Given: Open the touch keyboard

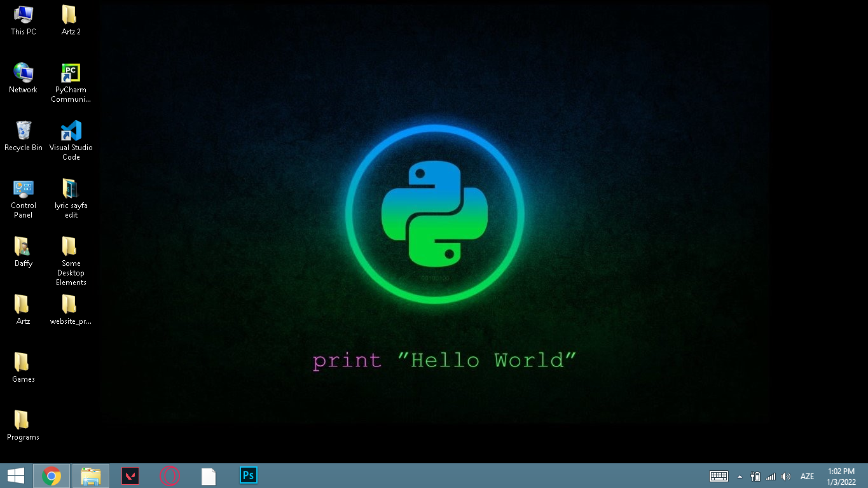Looking at the screenshot, I should coord(719,476).
